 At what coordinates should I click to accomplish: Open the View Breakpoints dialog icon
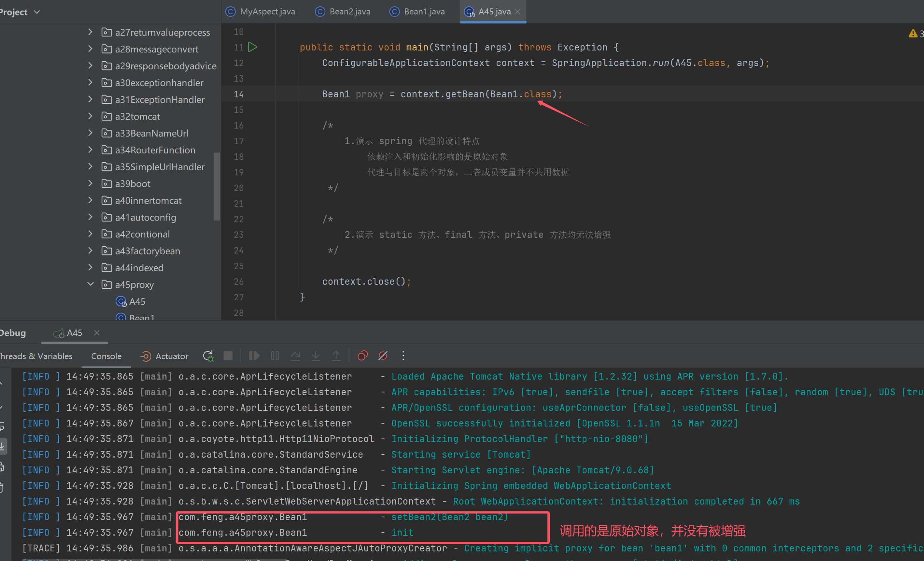(x=363, y=356)
